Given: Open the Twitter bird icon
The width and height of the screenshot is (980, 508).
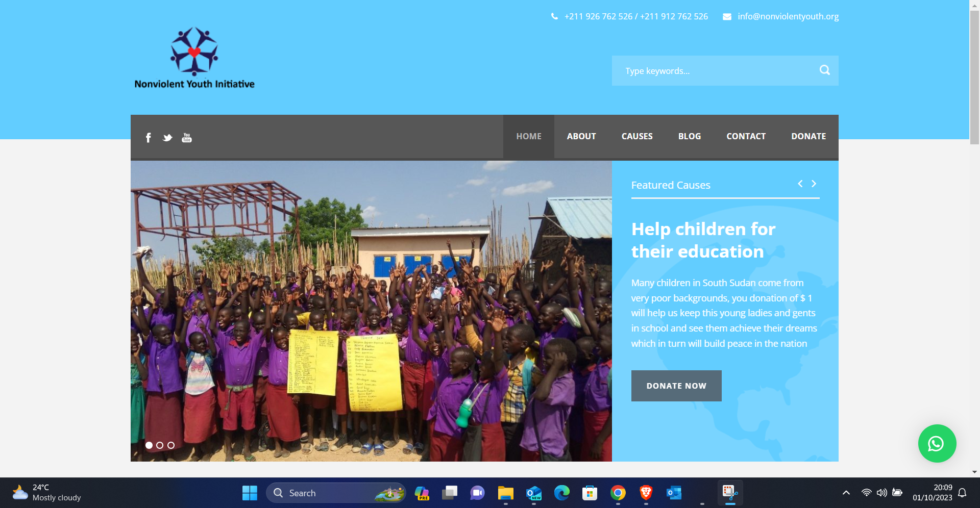Looking at the screenshot, I should point(167,138).
